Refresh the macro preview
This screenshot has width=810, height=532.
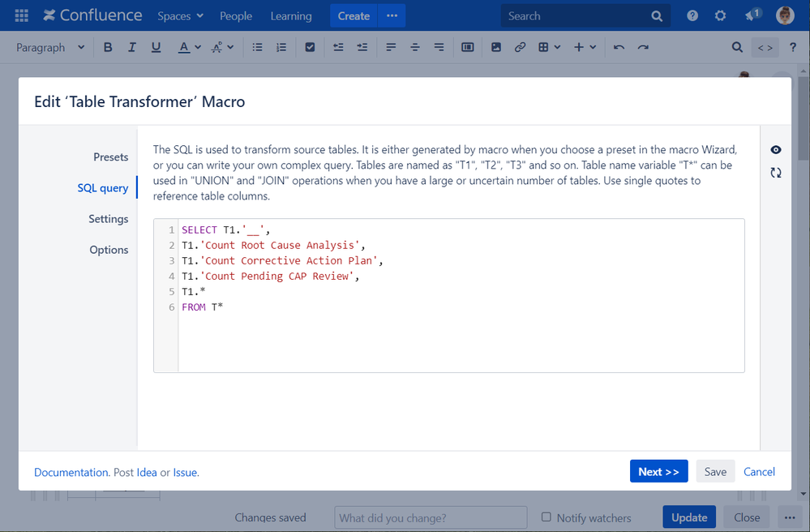coord(775,173)
